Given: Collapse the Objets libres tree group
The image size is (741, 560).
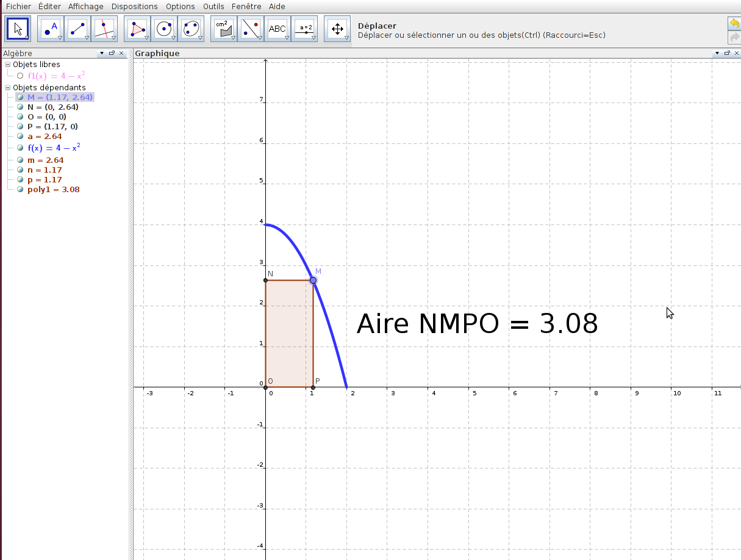Looking at the screenshot, I should pos(7,65).
